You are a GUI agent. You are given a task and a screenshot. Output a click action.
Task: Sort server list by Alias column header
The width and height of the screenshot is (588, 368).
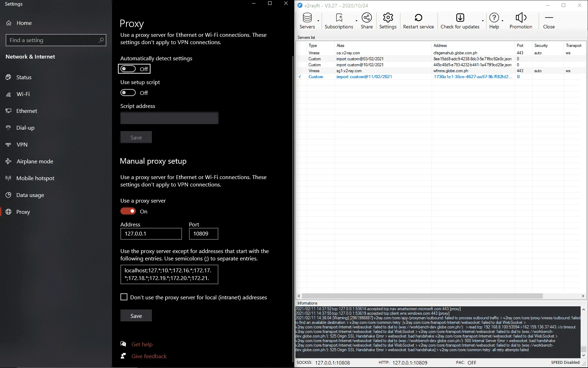pyautogui.click(x=383, y=46)
